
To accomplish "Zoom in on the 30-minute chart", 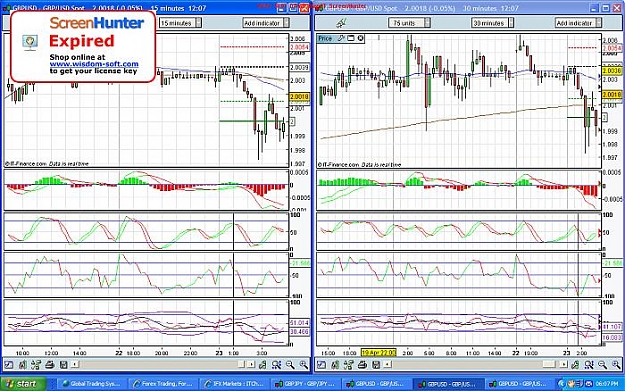I will click(616, 364).
